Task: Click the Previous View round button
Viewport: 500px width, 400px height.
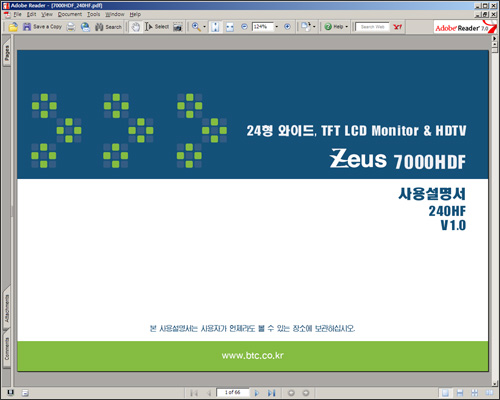Action: tap(291, 393)
